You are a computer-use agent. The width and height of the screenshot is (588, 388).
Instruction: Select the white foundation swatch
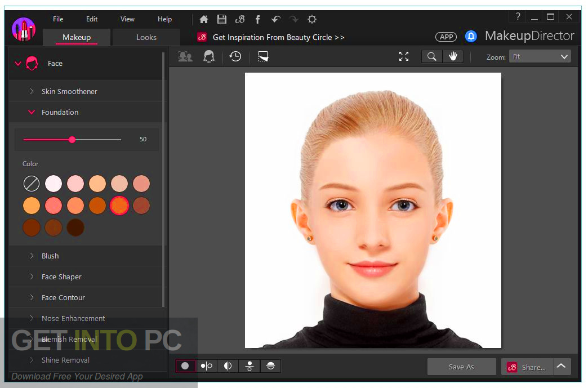pyautogui.click(x=54, y=184)
